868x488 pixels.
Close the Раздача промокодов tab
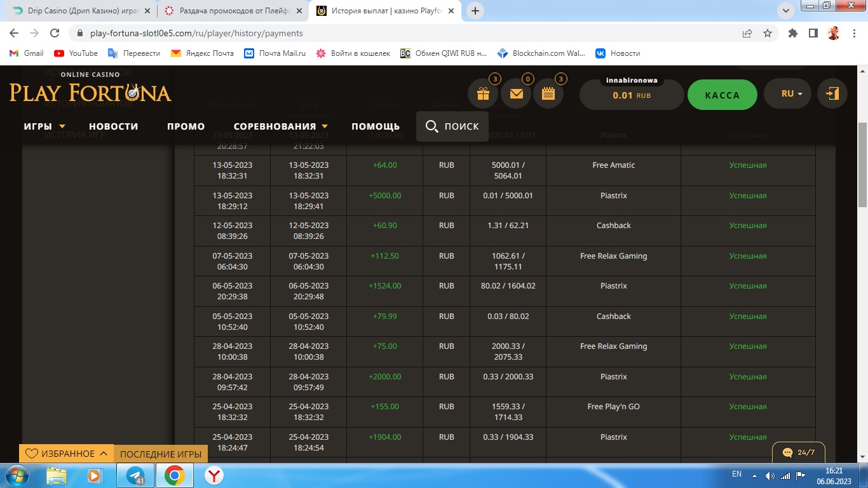tap(299, 11)
